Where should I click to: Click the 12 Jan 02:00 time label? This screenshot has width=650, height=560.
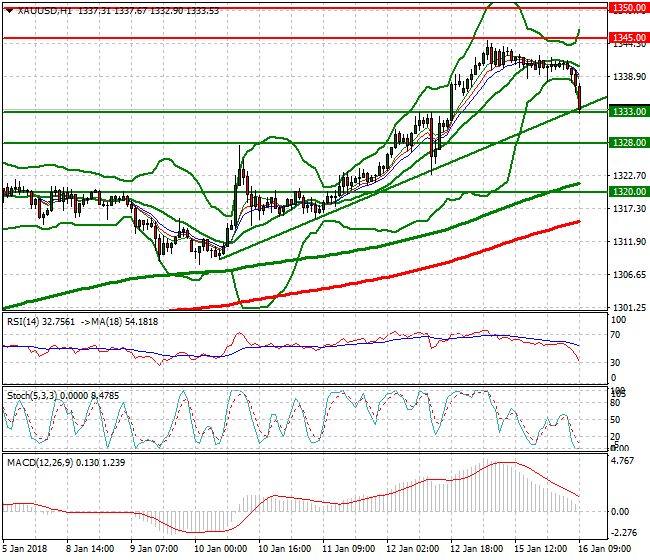(413, 549)
